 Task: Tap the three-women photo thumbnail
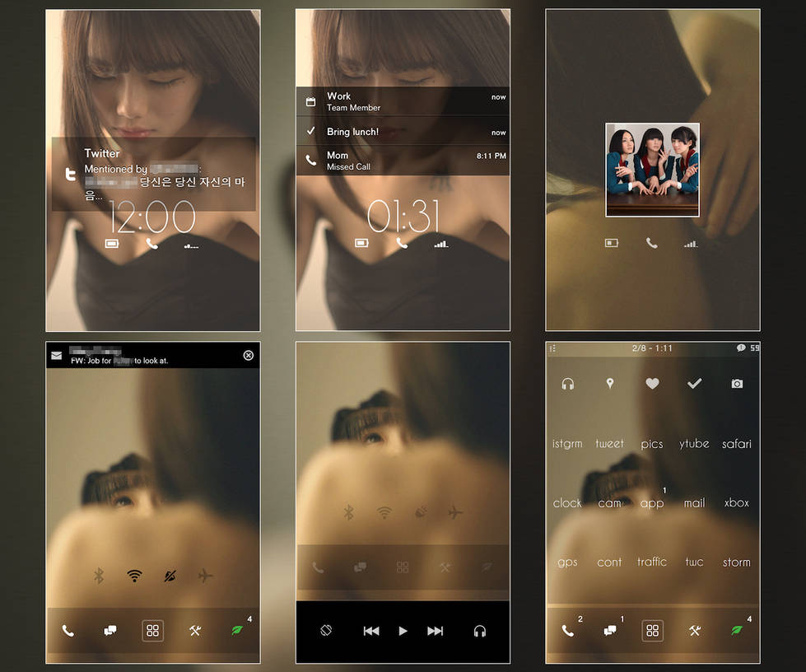click(652, 170)
